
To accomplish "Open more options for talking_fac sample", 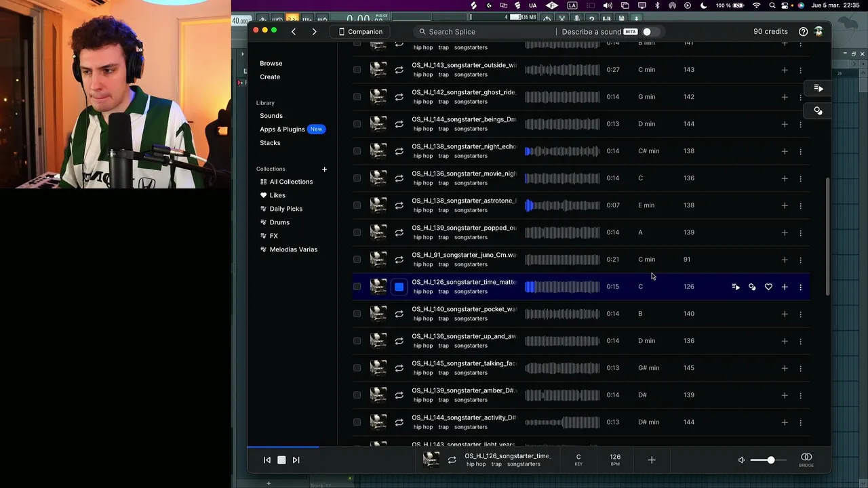I will pos(800,368).
